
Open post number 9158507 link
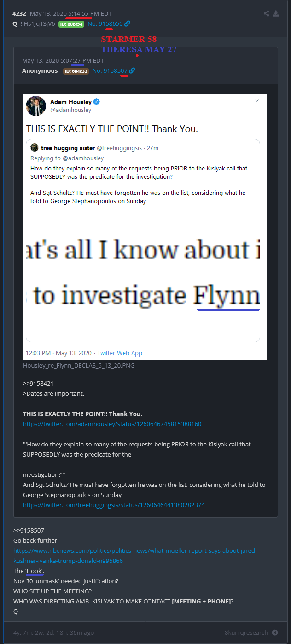[x=110, y=70]
